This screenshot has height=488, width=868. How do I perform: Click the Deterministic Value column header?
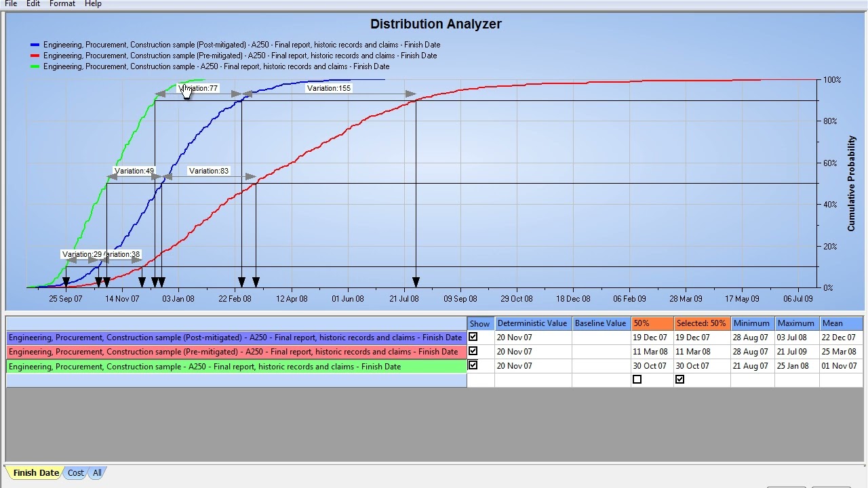point(533,323)
